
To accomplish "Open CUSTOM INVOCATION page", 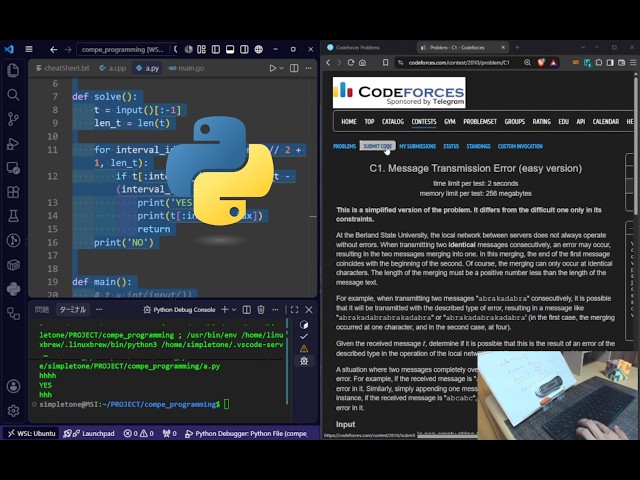I will tap(520, 146).
